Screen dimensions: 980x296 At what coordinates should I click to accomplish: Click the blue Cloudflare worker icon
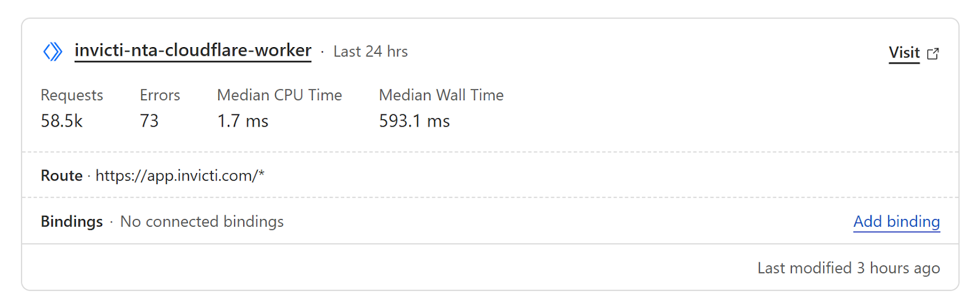(x=53, y=51)
